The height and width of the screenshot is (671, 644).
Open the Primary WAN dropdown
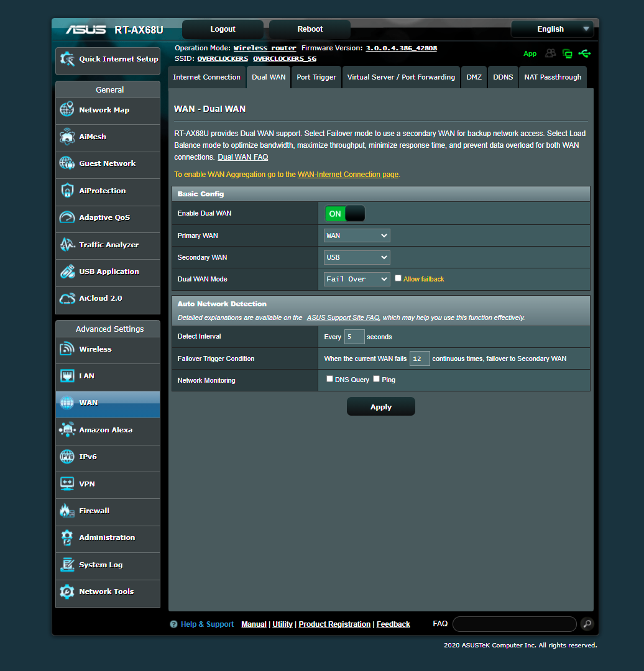(x=357, y=235)
